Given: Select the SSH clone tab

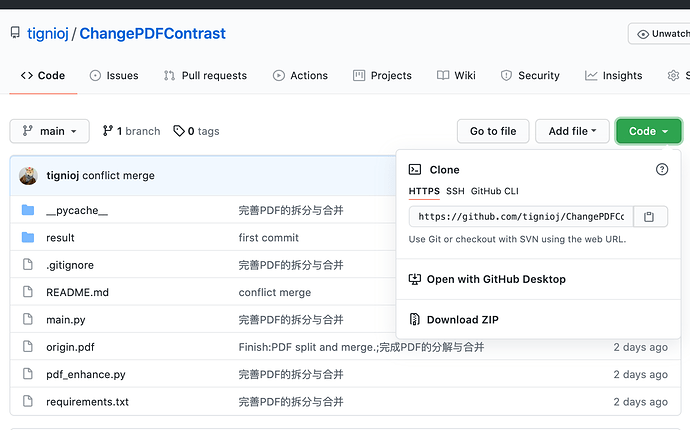Looking at the screenshot, I should [455, 191].
